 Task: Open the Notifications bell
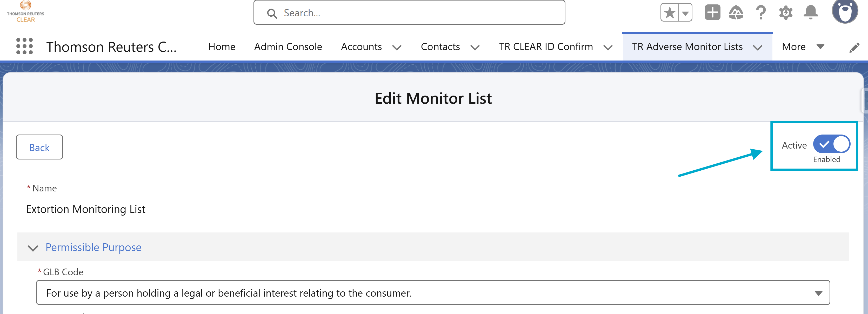(811, 13)
